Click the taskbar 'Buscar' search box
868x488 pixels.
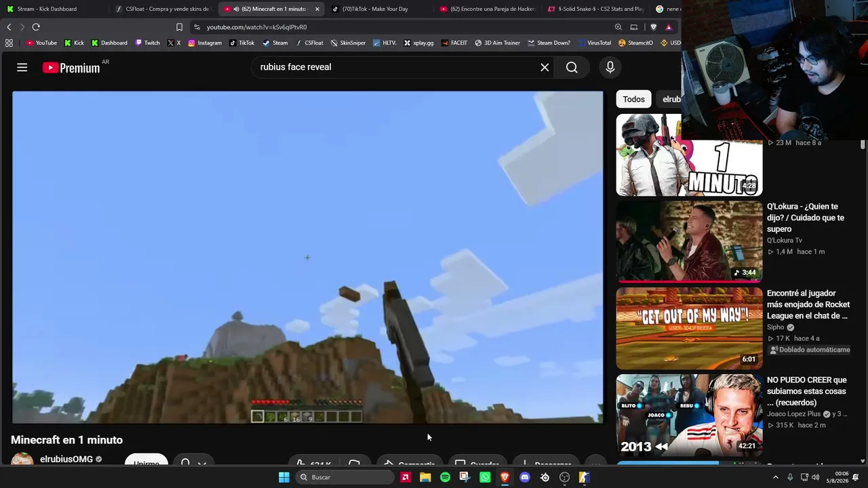pos(345,477)
